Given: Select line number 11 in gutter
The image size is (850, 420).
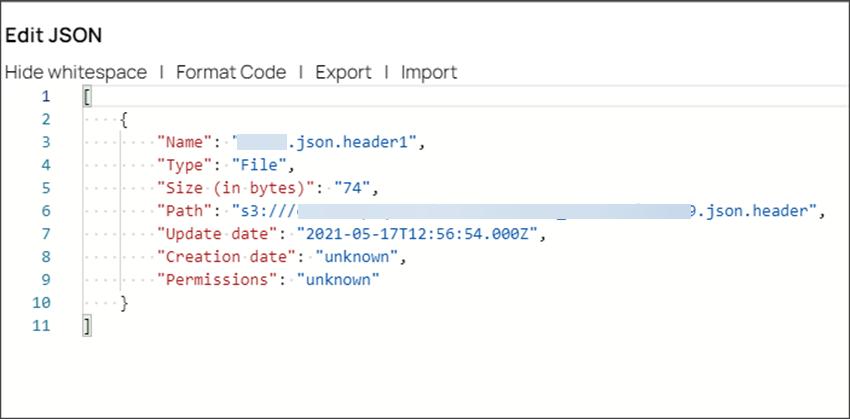Looking at the screenshot, I should 40,326.
